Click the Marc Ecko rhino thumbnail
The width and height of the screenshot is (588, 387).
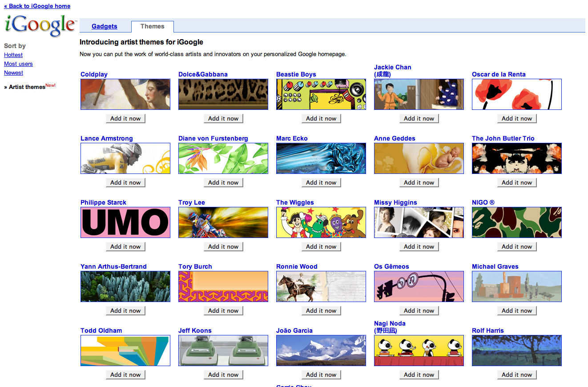(x=321, y=158)
